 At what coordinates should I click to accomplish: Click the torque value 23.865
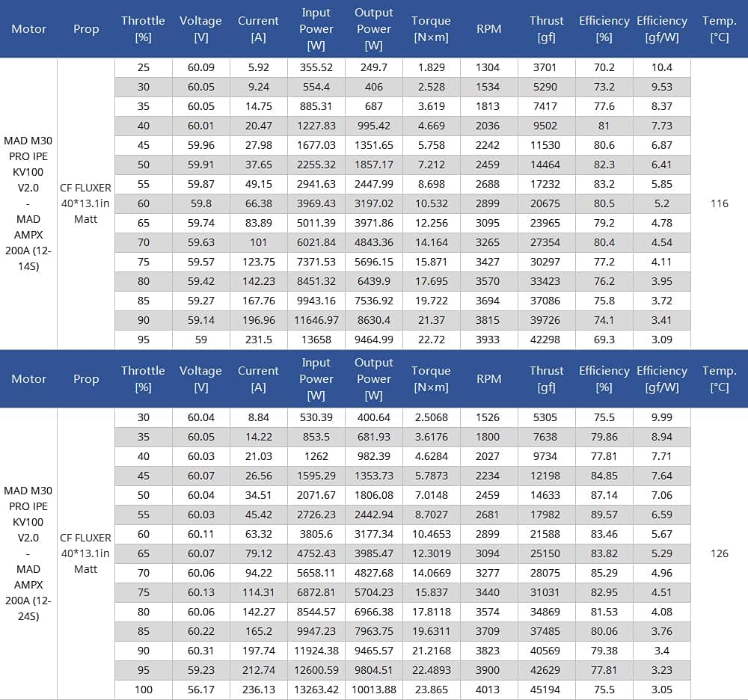(x=431, y=690)
